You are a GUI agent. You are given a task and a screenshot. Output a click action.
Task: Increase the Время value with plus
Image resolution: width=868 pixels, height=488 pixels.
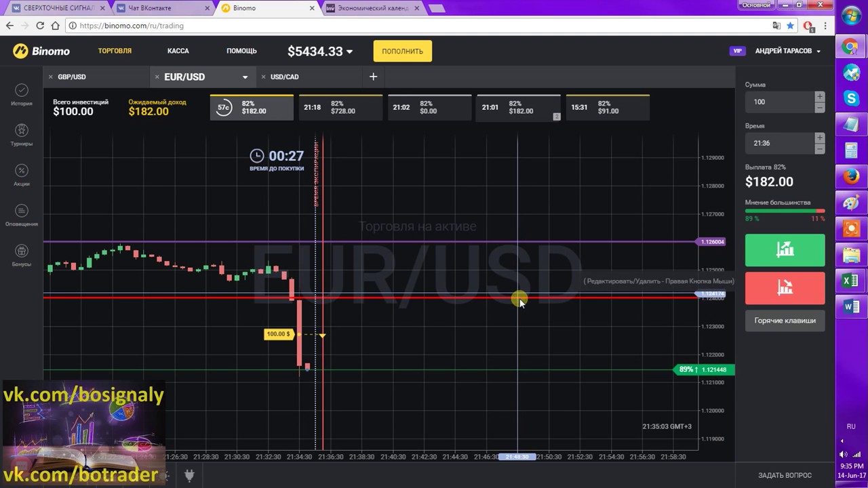(x=820, y=138)
